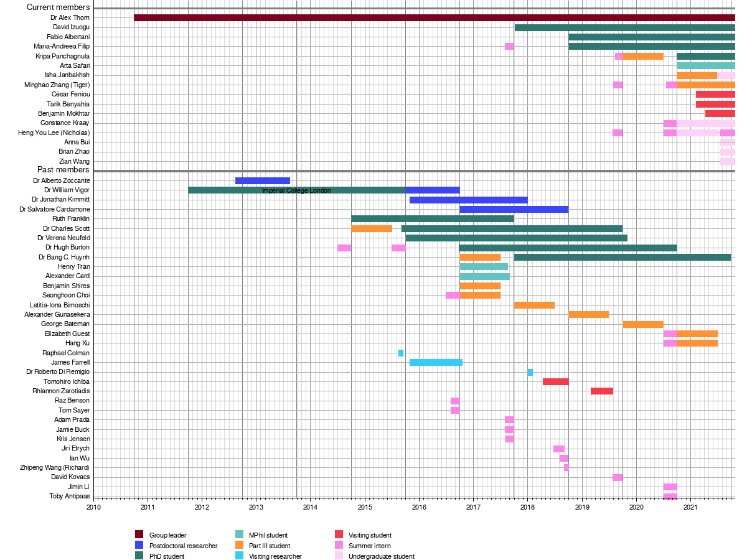Viewport: 747px width, 560px height.
Task: Click the Postdoctoral researcher legend swatch
Action: (x=139, y=546)
